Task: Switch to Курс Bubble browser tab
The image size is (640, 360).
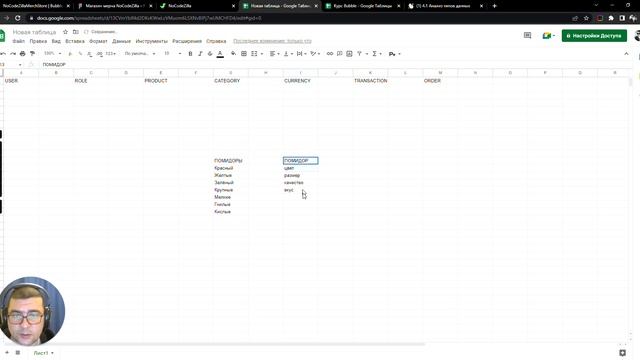Action: click(362, 6)
